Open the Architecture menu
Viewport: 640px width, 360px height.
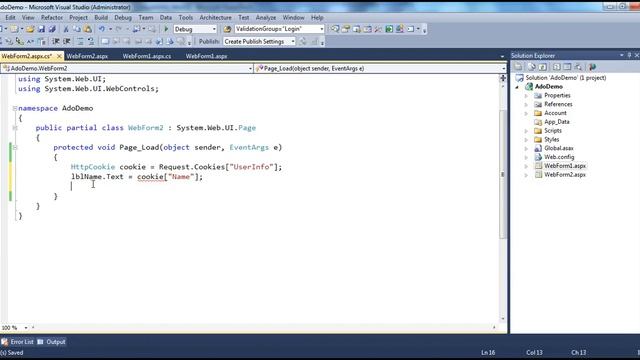pos(215,18)
